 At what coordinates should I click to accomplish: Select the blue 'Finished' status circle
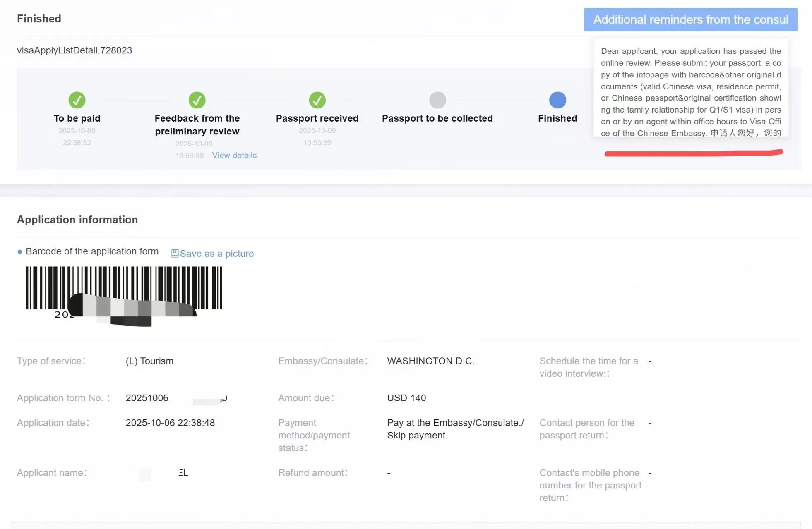[557, 100]
